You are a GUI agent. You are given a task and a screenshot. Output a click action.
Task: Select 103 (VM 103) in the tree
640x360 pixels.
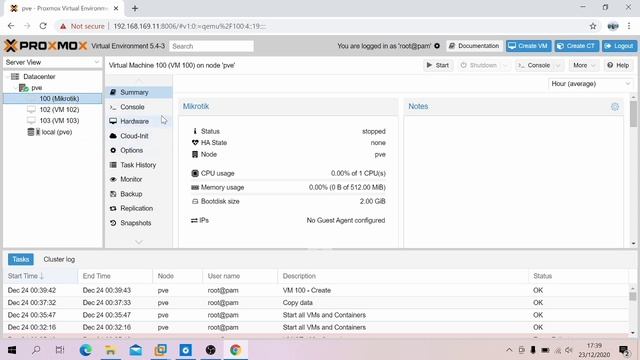[53, 120]
